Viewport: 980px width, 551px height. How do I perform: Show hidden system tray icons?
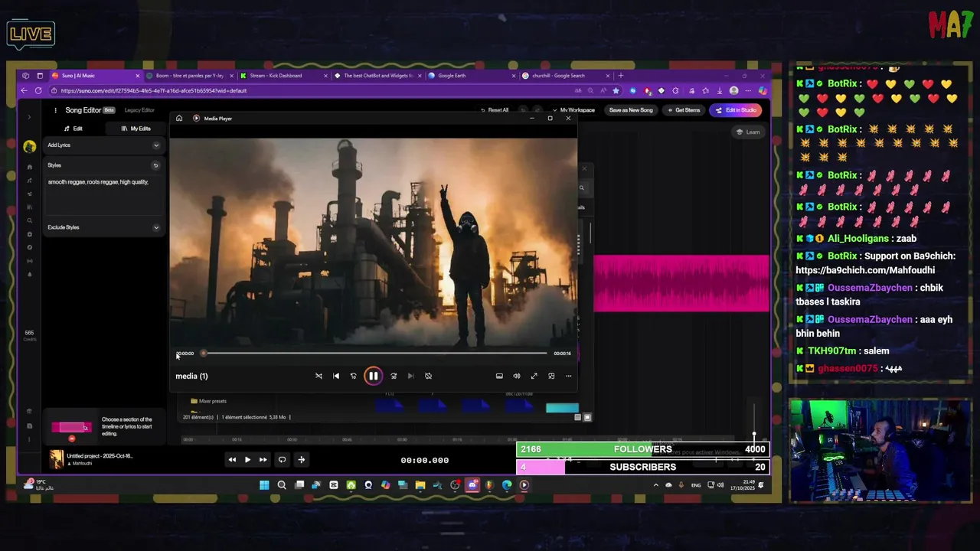coord(655,485)
